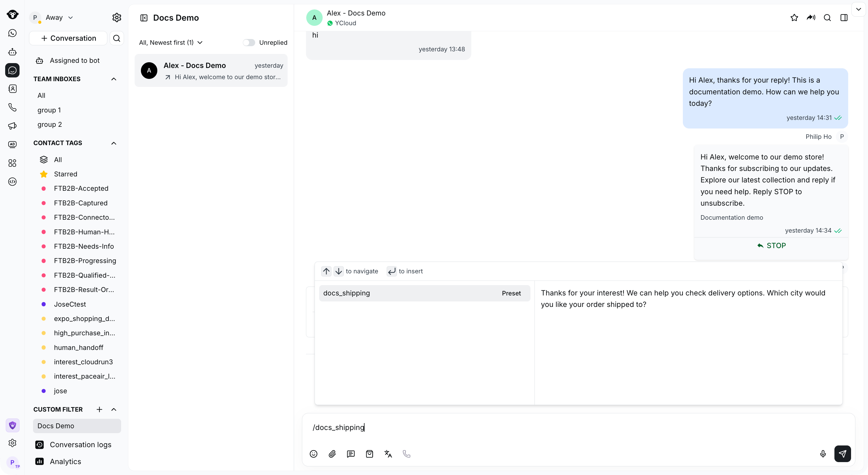This screenshot has height=475, width=868.
Task: Open the All, Newest first sort dropdown
Action: pos(171,42)
